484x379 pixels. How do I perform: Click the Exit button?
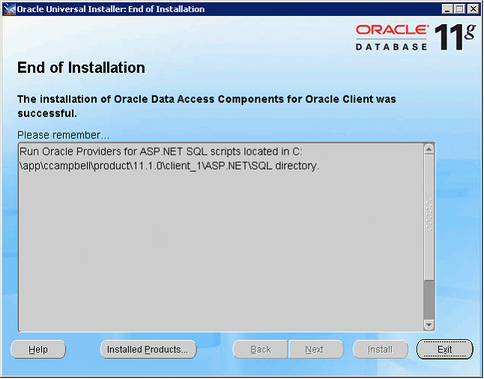point(444,349)
